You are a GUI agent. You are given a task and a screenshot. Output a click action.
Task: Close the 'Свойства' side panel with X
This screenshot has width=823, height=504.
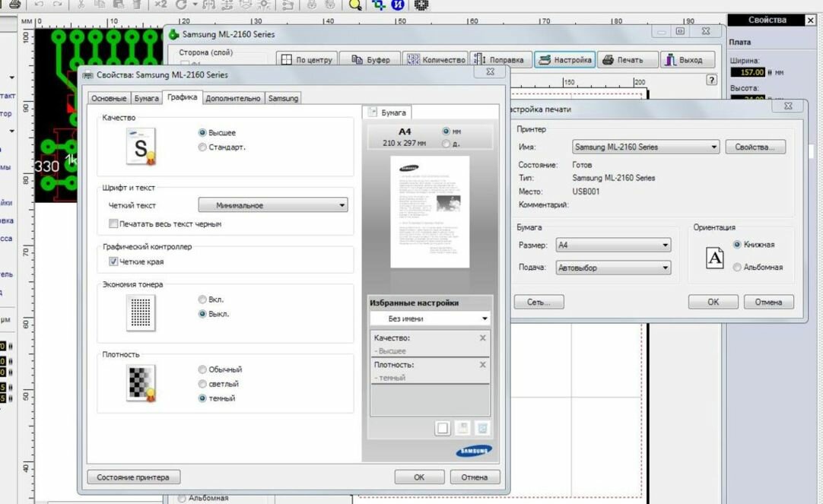(810, 21)
